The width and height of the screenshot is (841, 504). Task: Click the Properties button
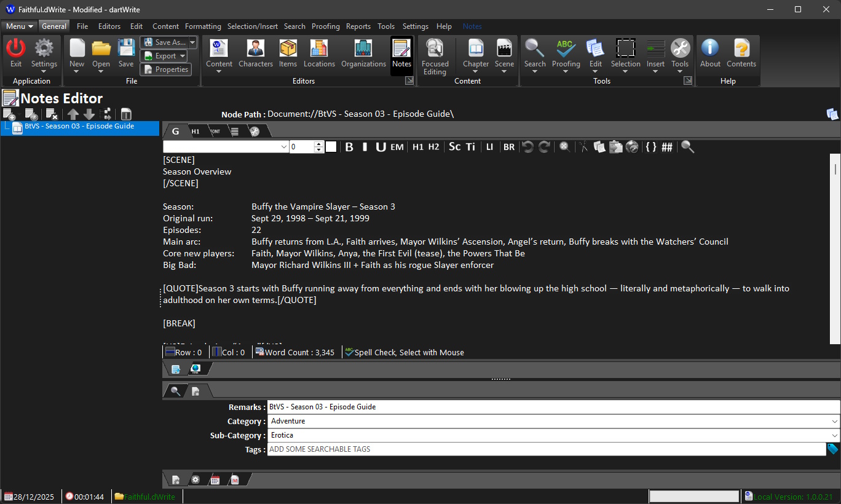click(x=166, y=69)
